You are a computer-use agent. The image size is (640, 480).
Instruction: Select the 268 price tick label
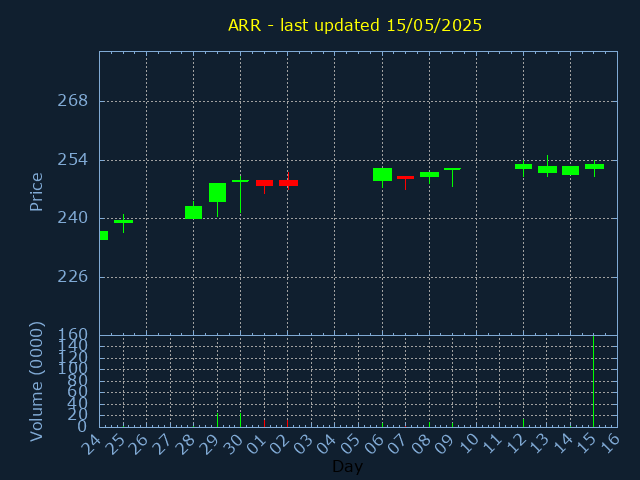(x=73, y=101)
